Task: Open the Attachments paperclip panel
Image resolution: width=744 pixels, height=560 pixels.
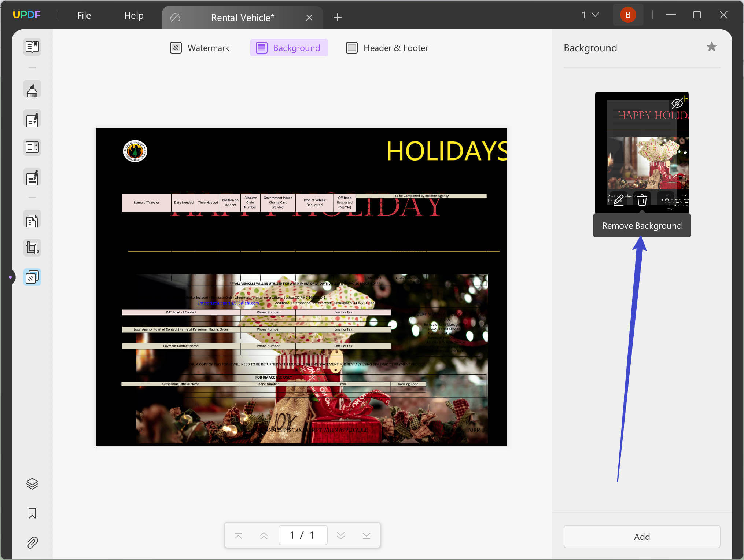Action: (32, 543)
